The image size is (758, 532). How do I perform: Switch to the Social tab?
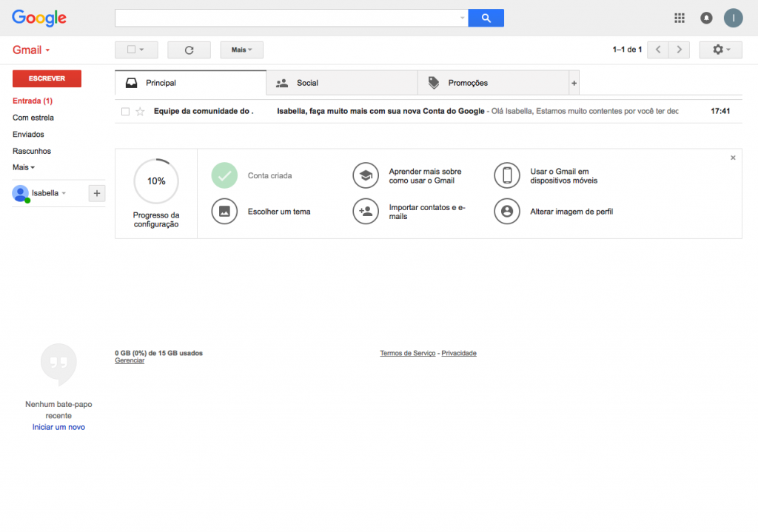tap(342, 83)
